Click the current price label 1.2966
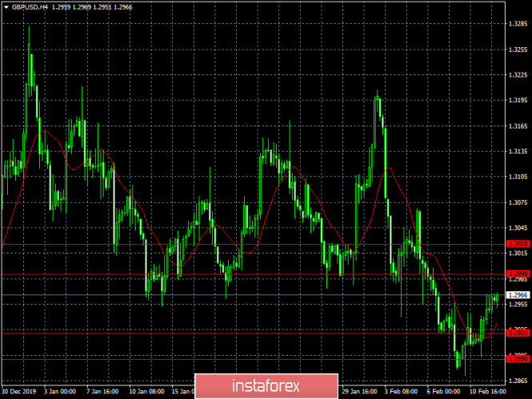 [x=518, y=295]
